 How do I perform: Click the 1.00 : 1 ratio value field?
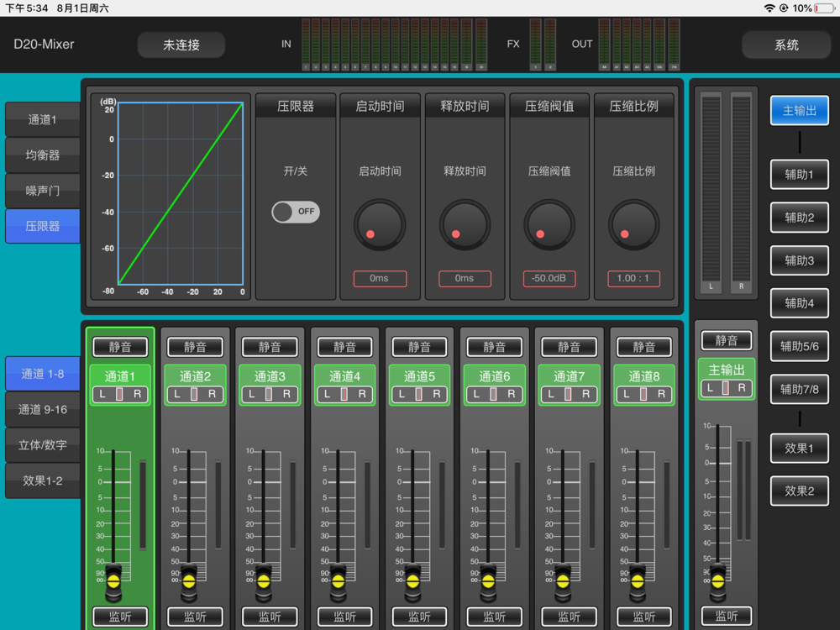(633, 279)
